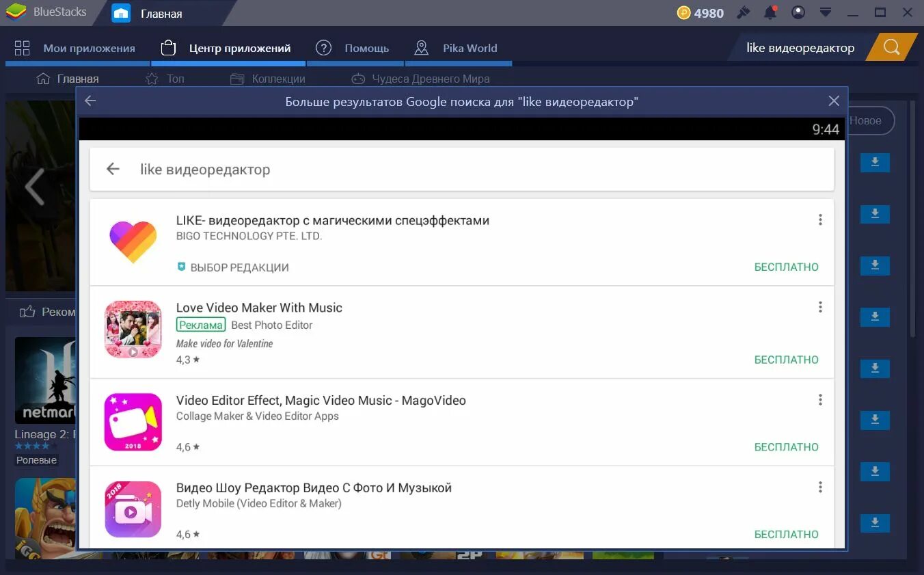This screenshot has height=575, width=924.
Task: Click the topmost download button in right list
Action: click(875, 163)
